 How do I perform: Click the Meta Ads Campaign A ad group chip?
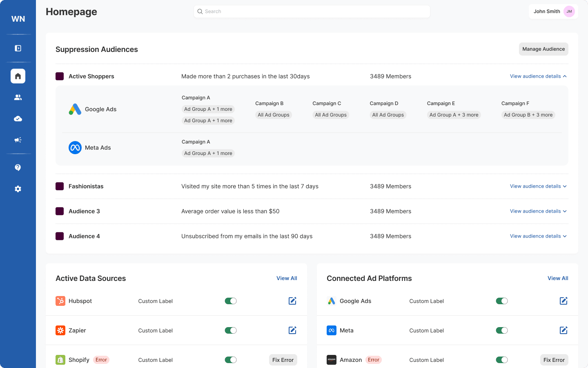pos(208,153)
